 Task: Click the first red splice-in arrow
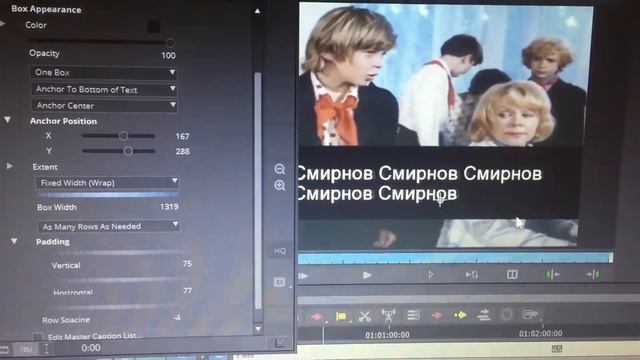[316, 316]
